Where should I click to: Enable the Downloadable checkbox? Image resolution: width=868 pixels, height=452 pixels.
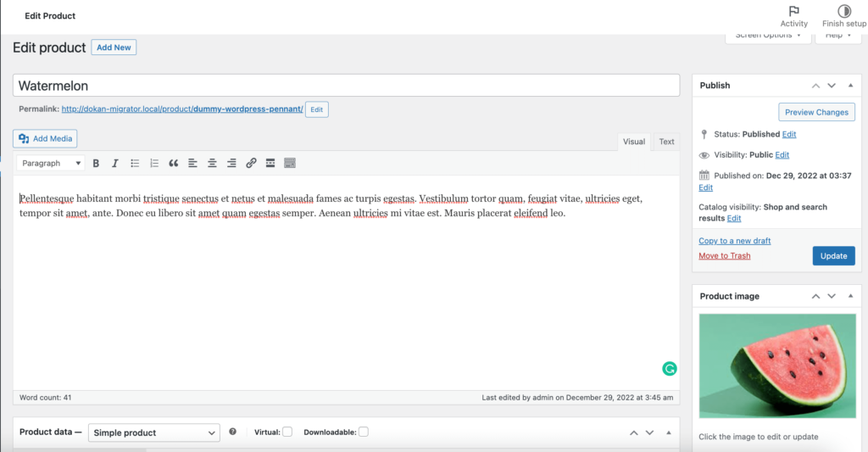(363, 432)
